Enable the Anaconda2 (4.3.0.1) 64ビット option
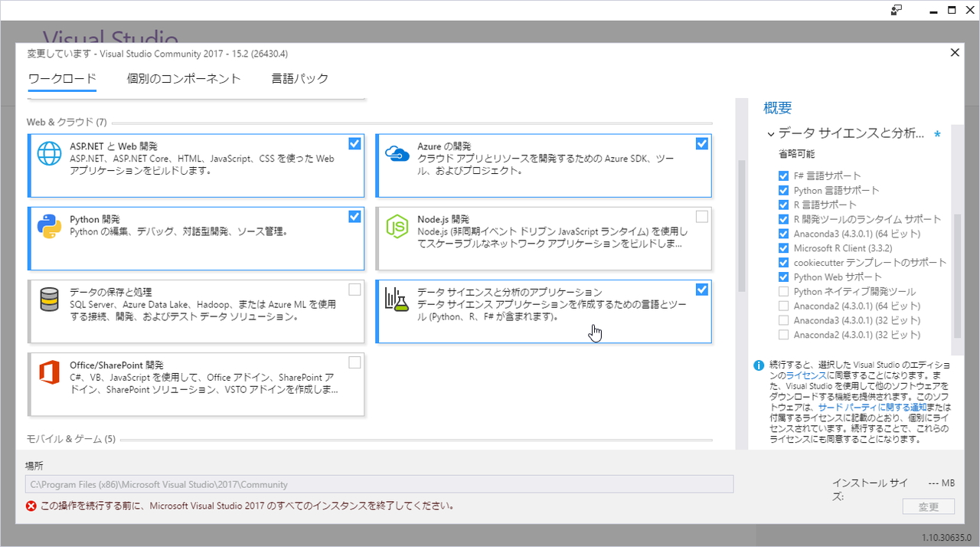The width and height of the screenshot is (980, 547). click(783, 306)
